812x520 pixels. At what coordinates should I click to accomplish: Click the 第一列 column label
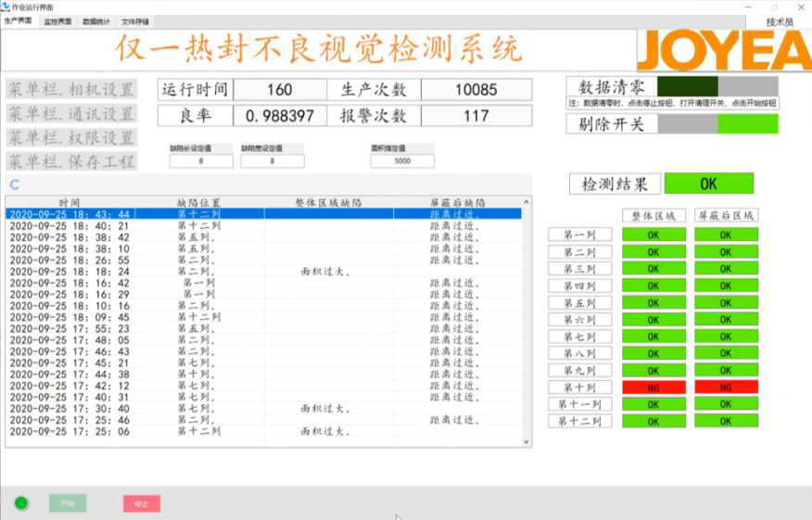(580, 235)
